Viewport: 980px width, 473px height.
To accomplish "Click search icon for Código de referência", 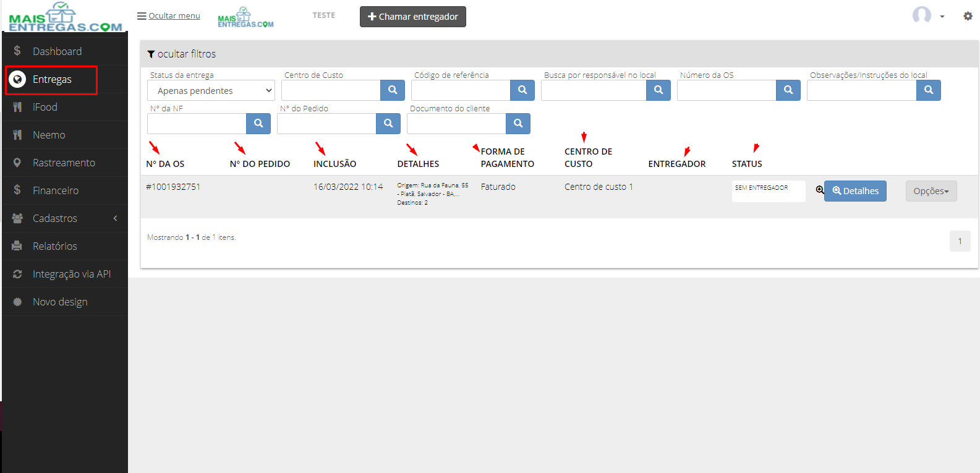I will pyautogui.click(x=522, y=90).
